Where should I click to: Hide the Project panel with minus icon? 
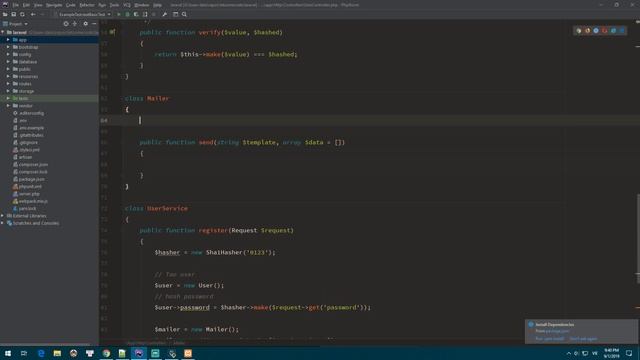click(94, 24)
